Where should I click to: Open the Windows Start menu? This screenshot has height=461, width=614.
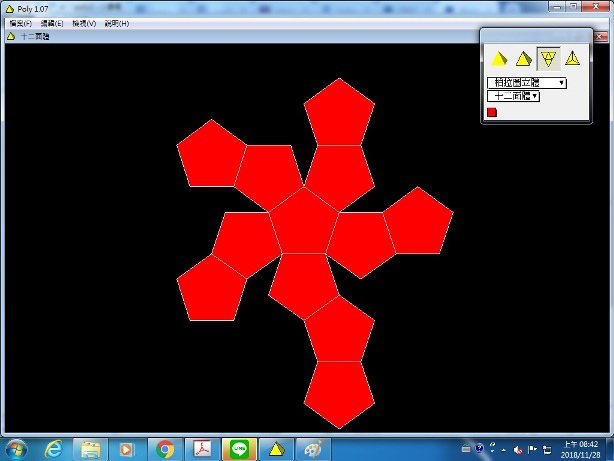16,450
